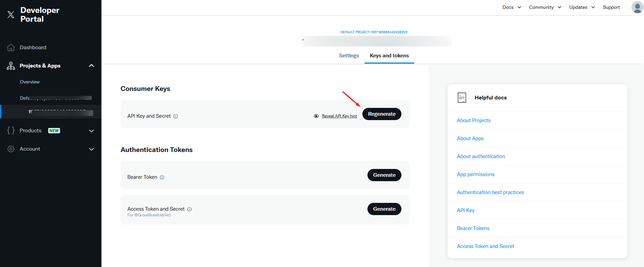Click the Dashboard home icon
Screen dimensions: 644x267
pos(11,47)
